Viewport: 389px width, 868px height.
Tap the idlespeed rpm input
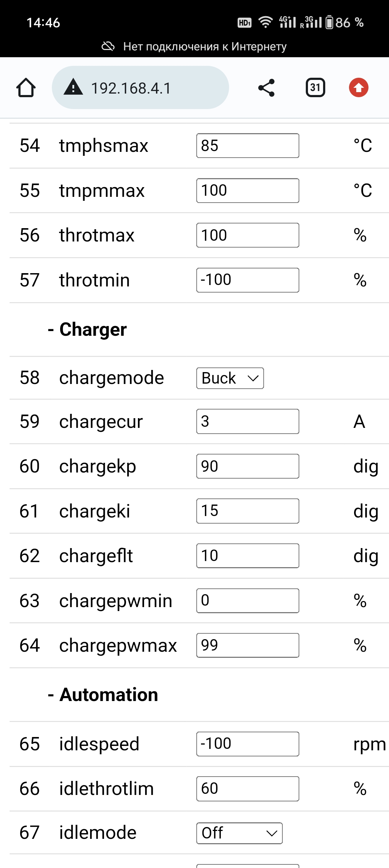coord(247,744)
